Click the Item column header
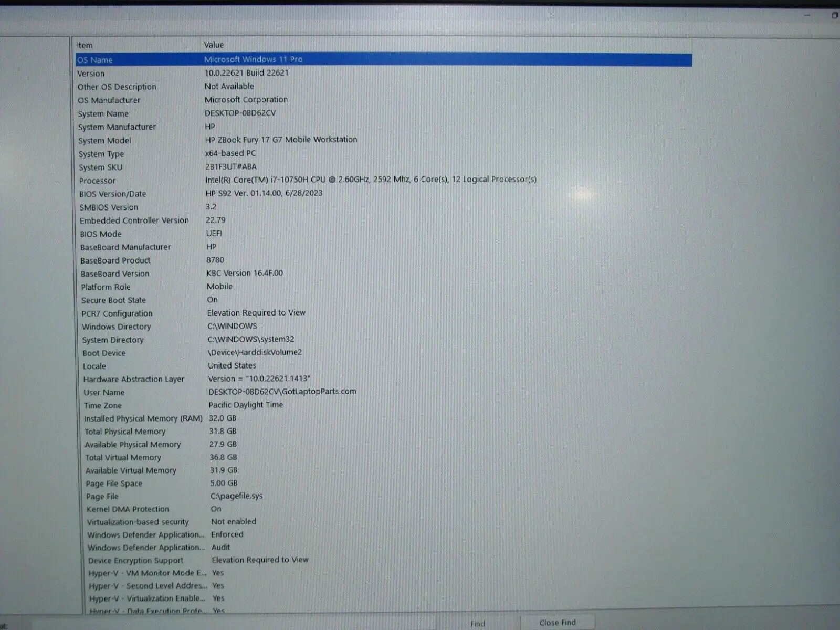 [x=85, y=45]
